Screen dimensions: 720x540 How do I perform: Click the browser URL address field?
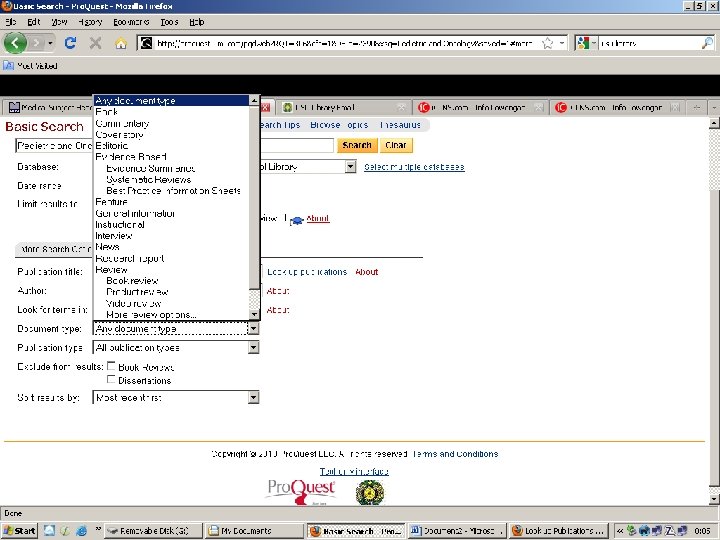344,43
